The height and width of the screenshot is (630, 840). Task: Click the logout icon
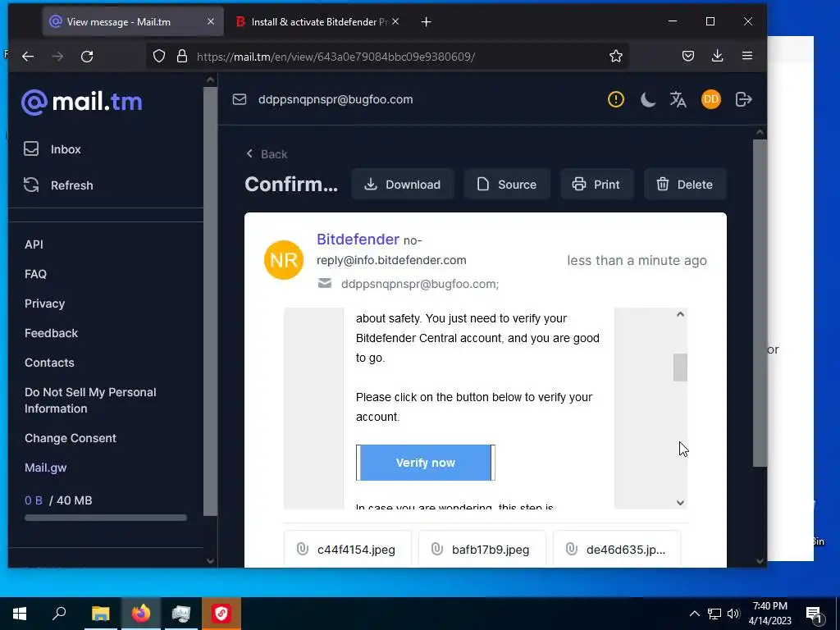(x=743, y=99)
